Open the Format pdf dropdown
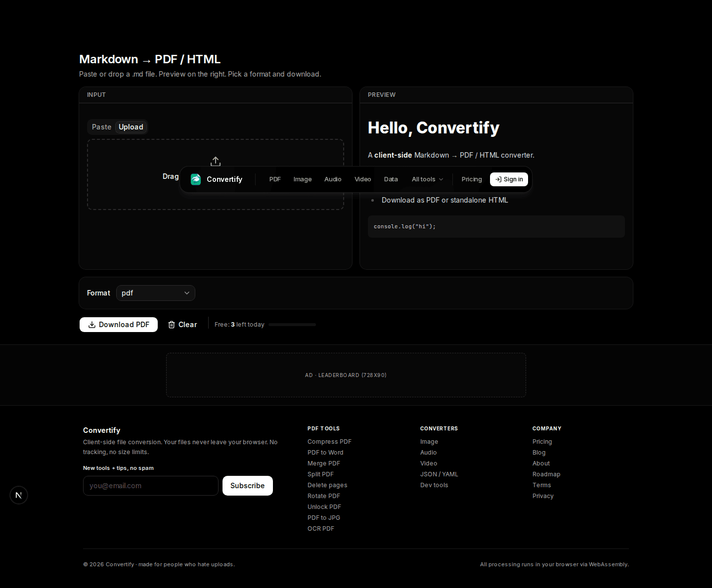This screenshot has height=588, width=712. click(156, 293)
